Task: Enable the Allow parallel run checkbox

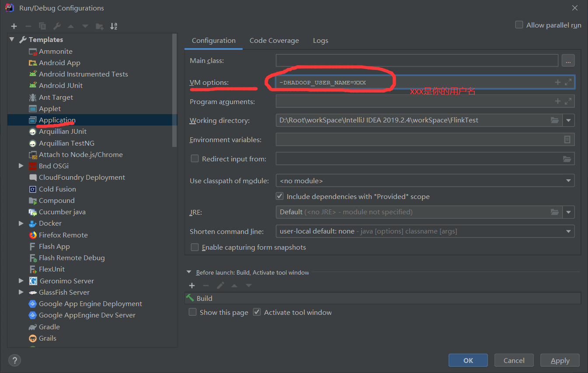Action: [519, 25]
